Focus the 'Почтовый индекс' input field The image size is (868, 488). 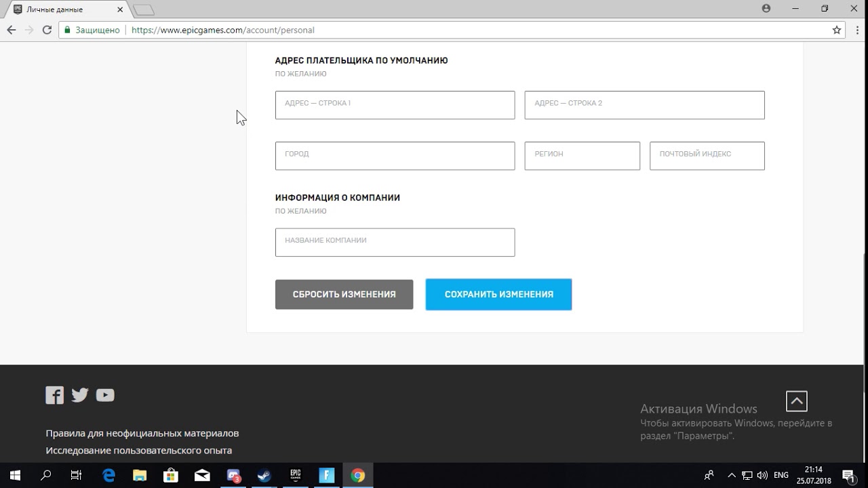click(707, 156)
